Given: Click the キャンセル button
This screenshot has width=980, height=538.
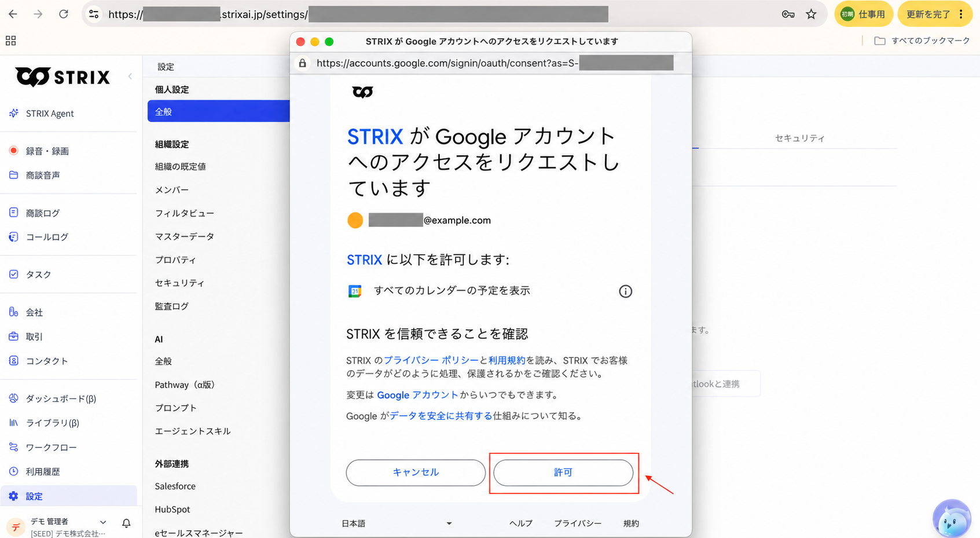Looking at the screenshot, I should coord(416,473).
